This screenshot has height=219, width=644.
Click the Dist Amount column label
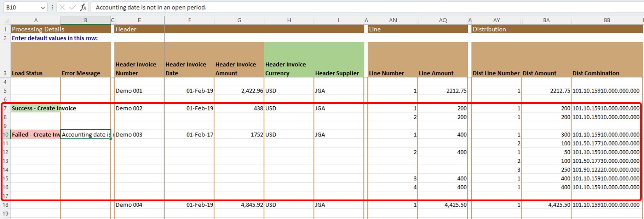539,73
